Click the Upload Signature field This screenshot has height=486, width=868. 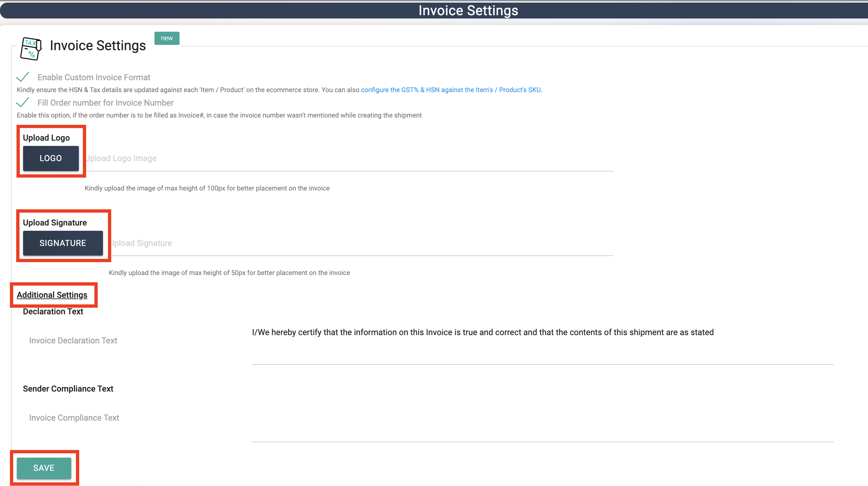click(361, 243)
